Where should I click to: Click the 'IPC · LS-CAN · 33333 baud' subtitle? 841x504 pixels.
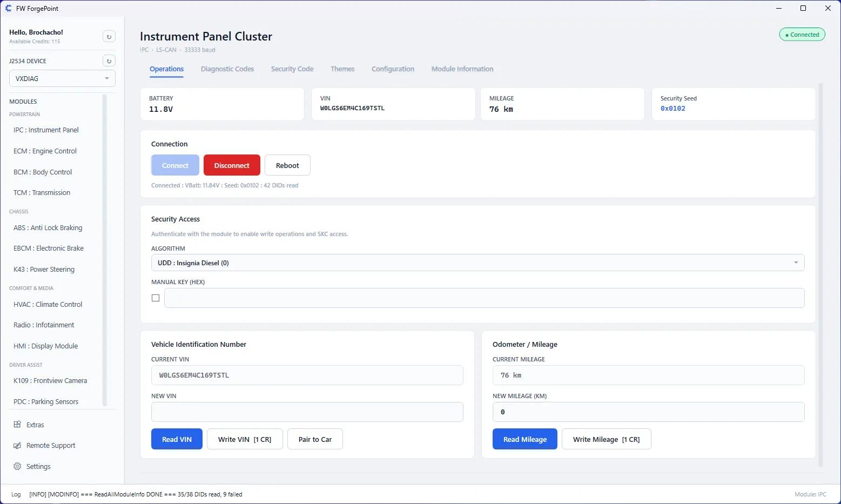pyautogui.click(x=178, y=50)
